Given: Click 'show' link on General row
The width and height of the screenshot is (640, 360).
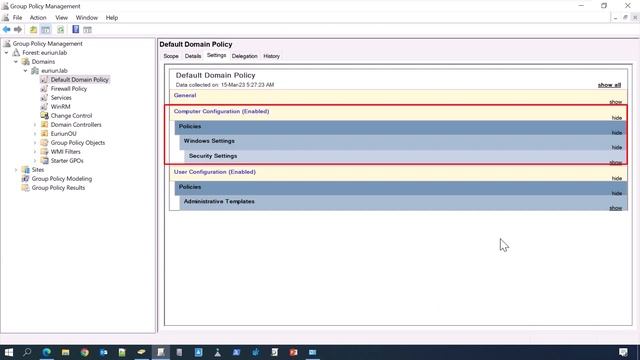Looking at the screenshot, I should point(616,102).
